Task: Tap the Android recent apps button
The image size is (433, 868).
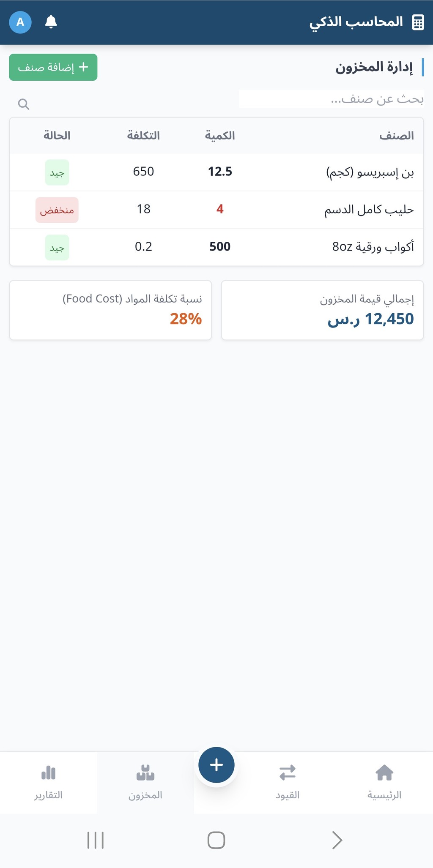Action: [x=96, y=840]
